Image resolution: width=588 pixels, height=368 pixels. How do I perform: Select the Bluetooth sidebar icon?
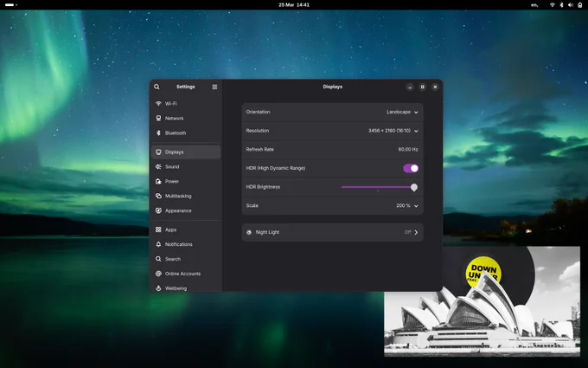coord(158,133)
